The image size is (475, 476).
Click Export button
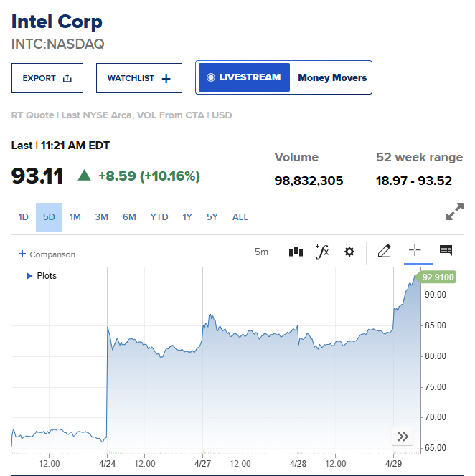(x=47, y=78)
